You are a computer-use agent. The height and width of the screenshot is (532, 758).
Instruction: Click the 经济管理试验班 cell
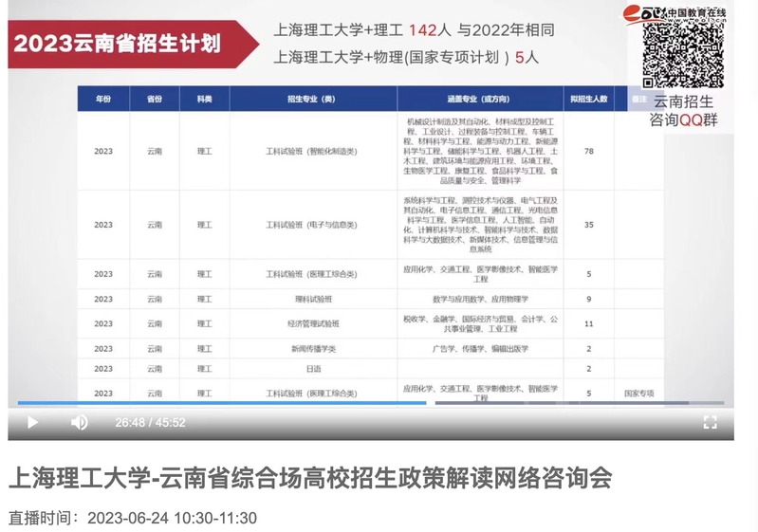click(x=314, y=323)
